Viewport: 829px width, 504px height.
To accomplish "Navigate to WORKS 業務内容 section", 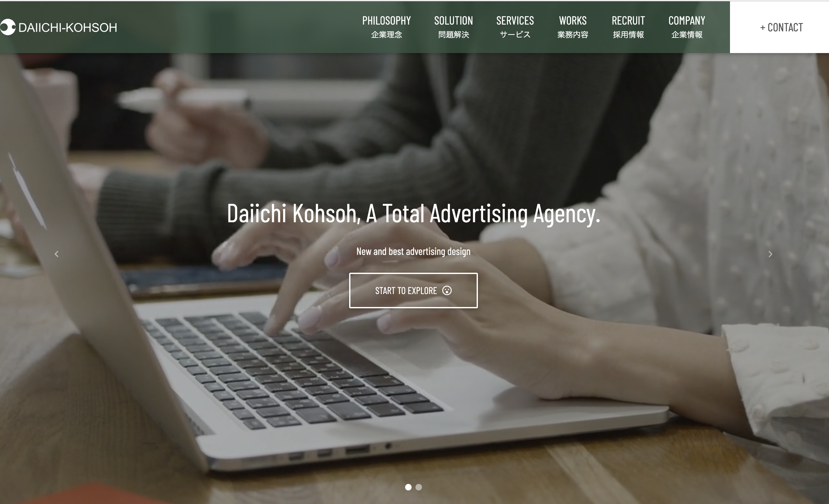I will [572, 27].
